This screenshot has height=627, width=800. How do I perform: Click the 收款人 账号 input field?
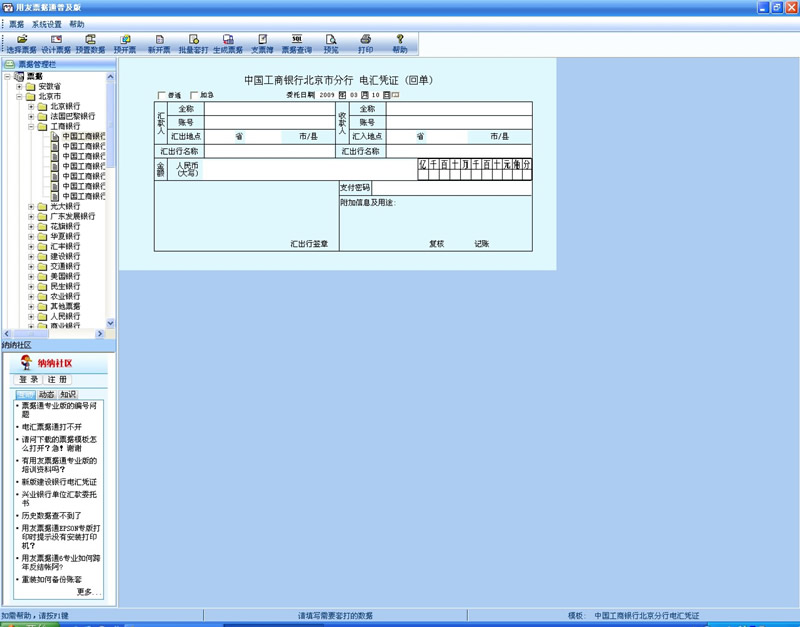[x=459, y=122]
